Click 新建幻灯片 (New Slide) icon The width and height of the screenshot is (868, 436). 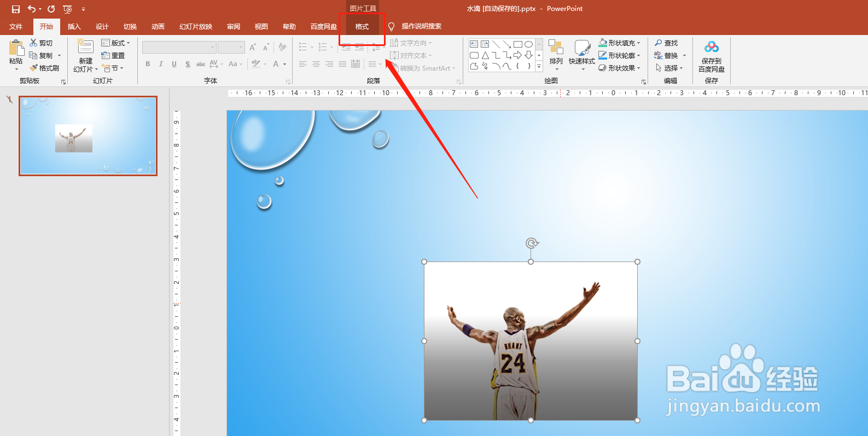coord(85,47)
